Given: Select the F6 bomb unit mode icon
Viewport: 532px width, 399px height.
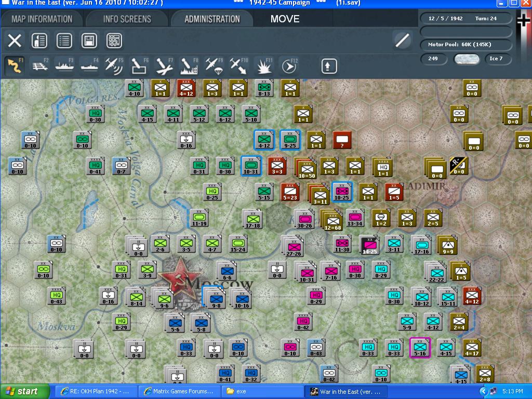Looking at the screenshot, I should [139, 65].
